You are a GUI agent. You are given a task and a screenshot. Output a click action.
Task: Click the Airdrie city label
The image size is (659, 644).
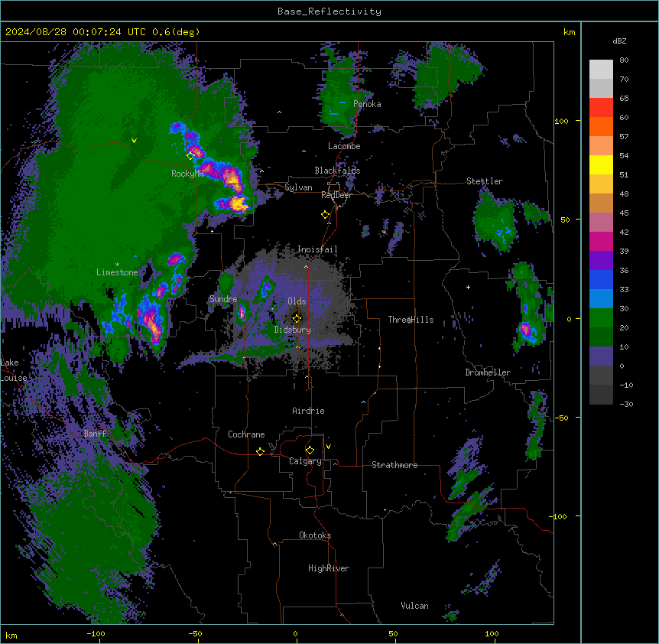coord(309,411)
